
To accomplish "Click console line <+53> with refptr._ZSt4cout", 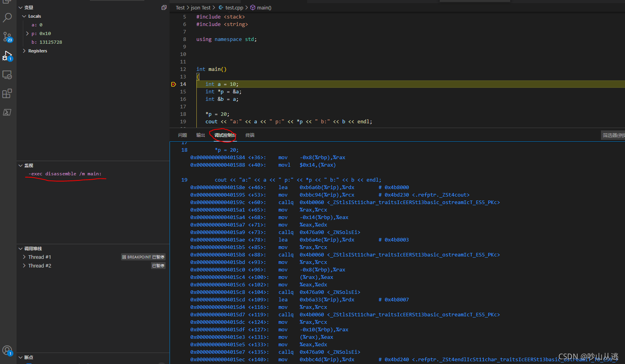I will tap(330, 195).
